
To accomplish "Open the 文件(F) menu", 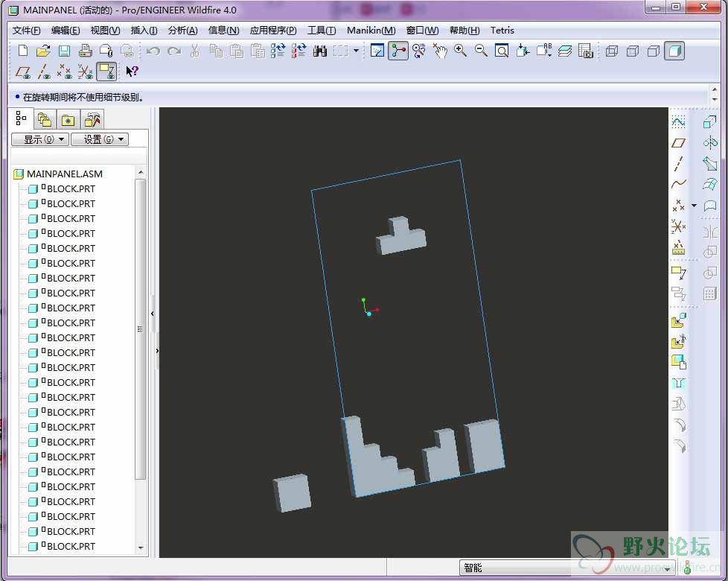I will coord(27,31).
